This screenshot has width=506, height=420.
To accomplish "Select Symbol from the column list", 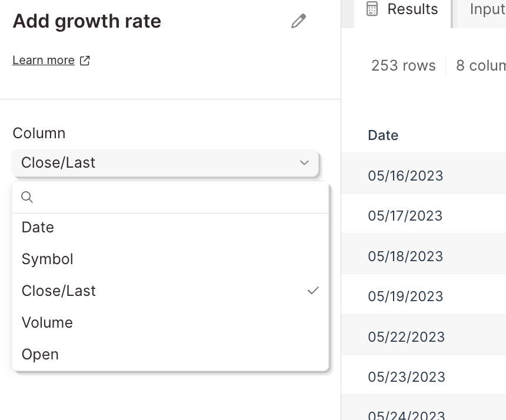I will pos(170,259).
